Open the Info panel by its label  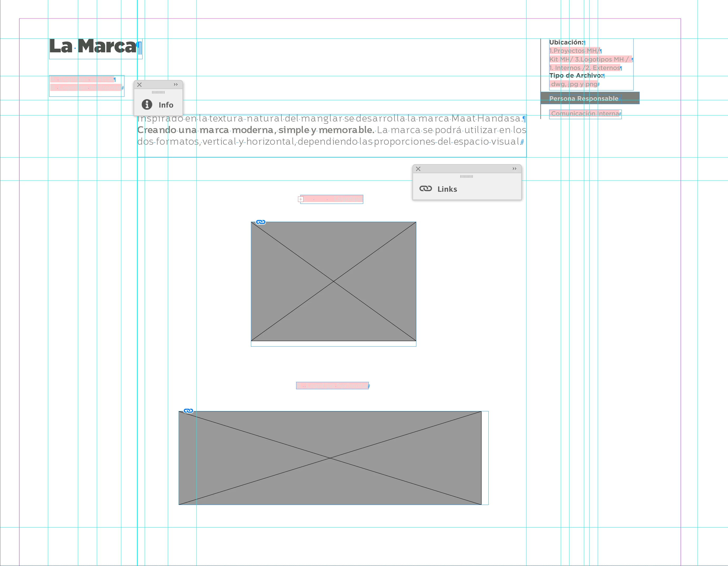coord(166,105)
